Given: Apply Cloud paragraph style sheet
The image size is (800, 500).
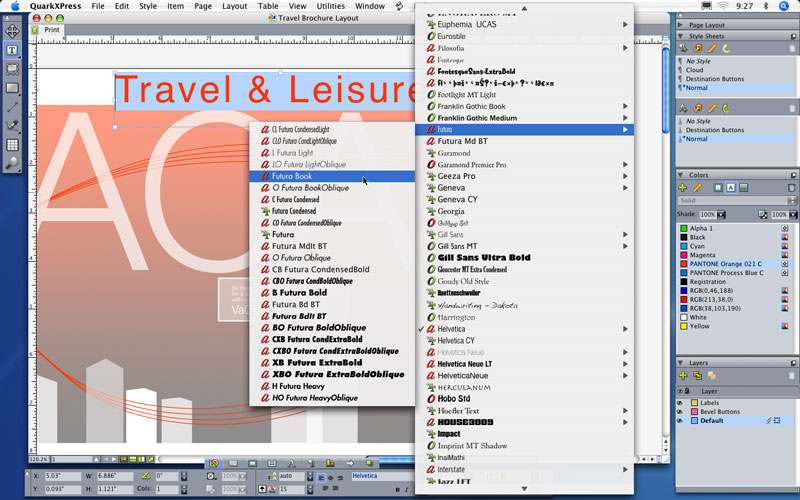Looking at the screenshot, I should tap(694, 70).
